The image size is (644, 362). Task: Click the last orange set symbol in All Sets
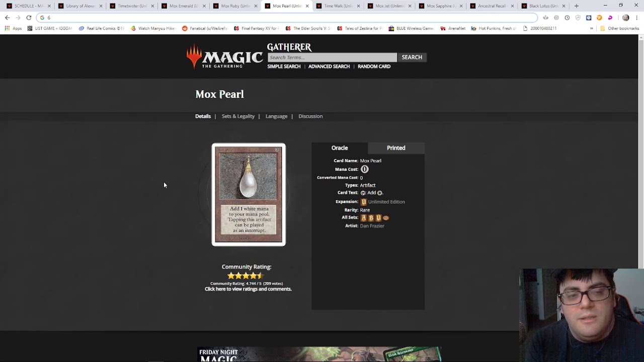(386, 218)
